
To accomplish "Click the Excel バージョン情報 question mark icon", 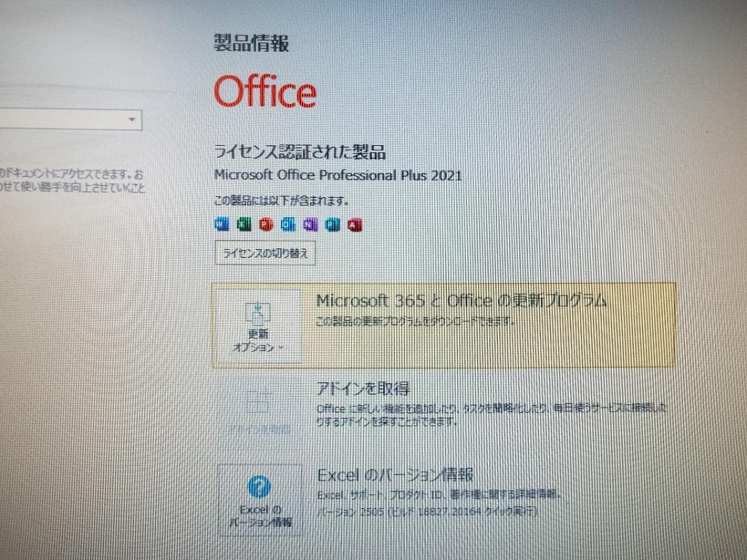I will click(259, 486).
